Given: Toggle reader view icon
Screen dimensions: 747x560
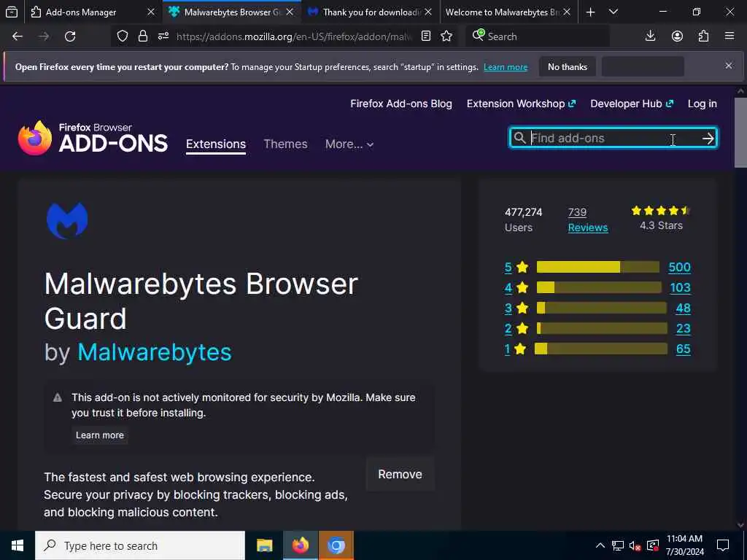Looking at the screenshot, I should 426,36.
